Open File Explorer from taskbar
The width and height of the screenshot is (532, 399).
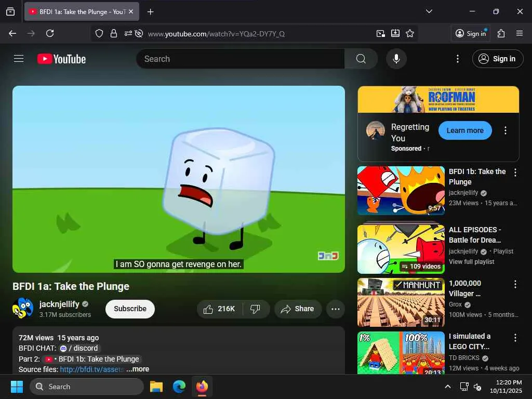click(156, 387)
